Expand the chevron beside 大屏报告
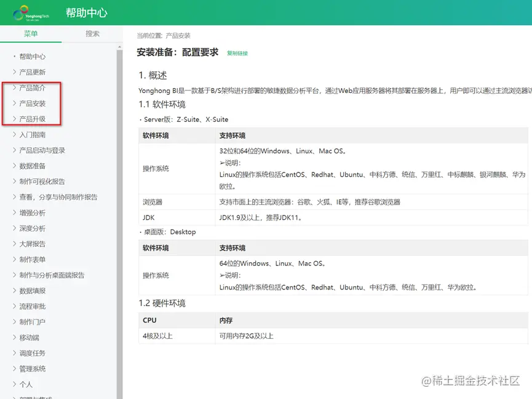Screen dimensions: 532x399 14,243
